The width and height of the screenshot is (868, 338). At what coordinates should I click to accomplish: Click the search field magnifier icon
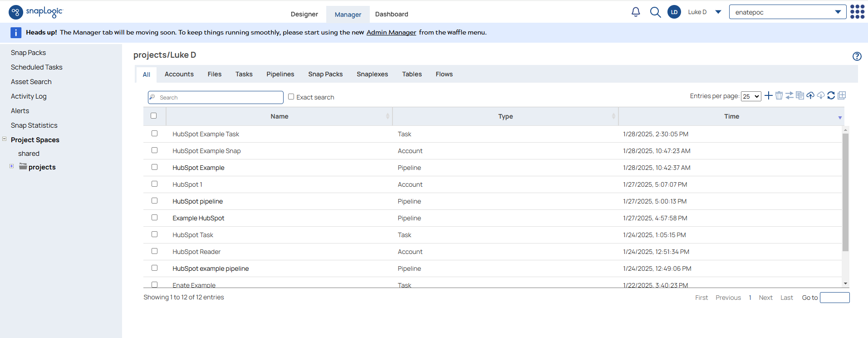pos(152,97)
